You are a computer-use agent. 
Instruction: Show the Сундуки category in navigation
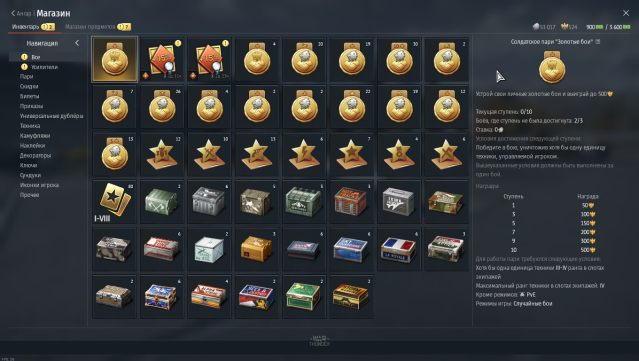(x=31, y=175)
